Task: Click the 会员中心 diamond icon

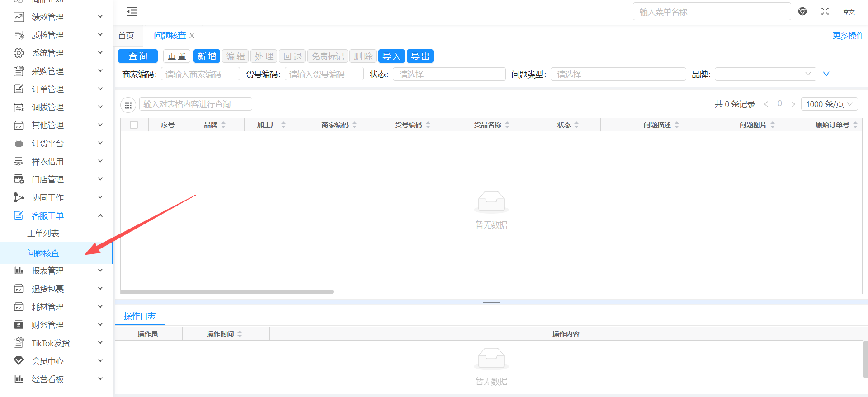Action: (19, 361)
